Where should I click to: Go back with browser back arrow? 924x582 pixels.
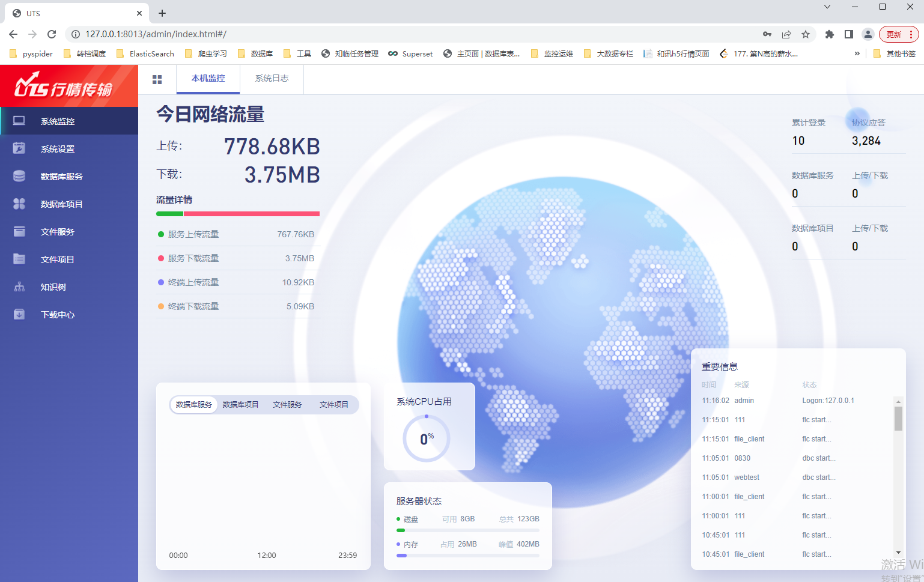[13, 34]
